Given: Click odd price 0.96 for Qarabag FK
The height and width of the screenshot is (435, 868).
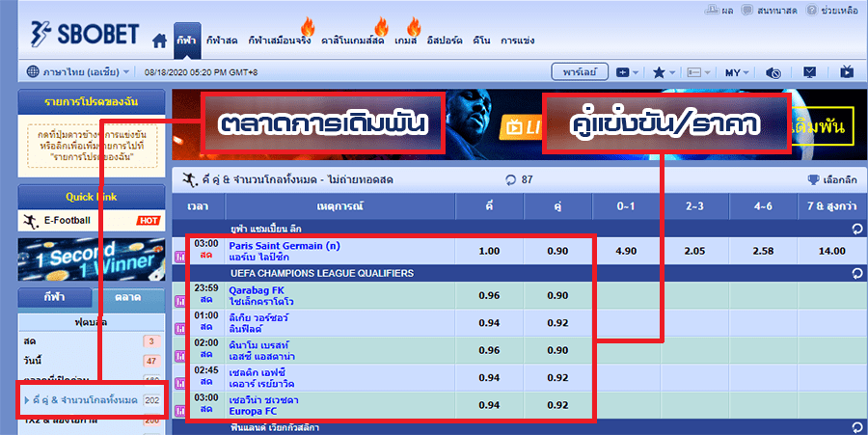Looking at the screenshot, I should (x=489, y=295).
